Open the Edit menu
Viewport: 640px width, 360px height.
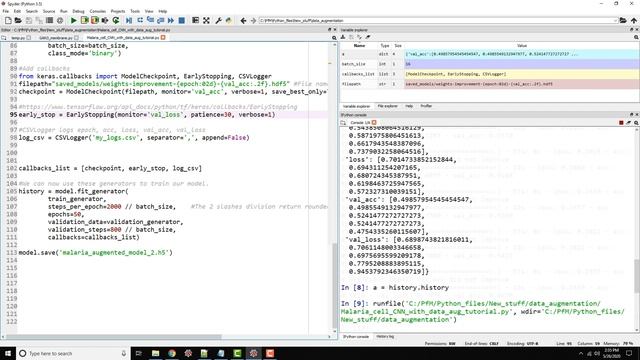coord(17,11)
